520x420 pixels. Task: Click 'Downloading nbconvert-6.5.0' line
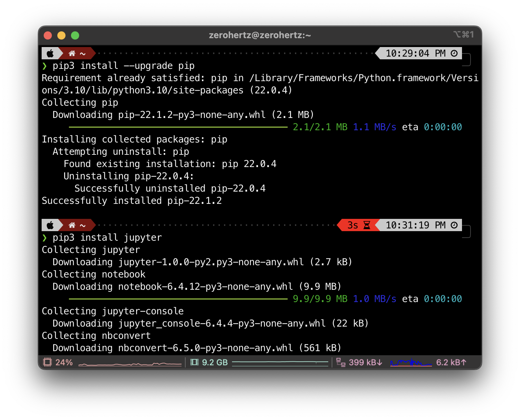point(197,348)
